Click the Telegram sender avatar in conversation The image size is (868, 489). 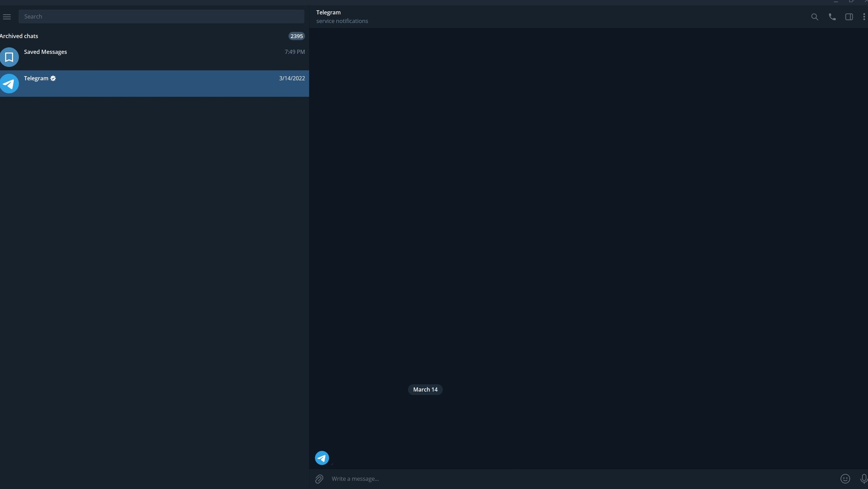click(x=322, y=458)
